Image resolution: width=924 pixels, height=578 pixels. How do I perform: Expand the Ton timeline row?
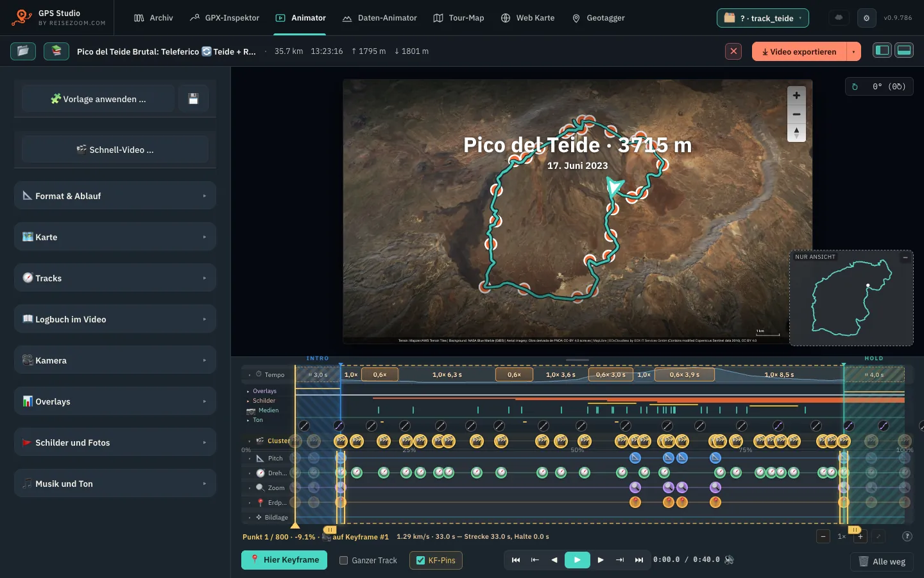click(255, 420)
